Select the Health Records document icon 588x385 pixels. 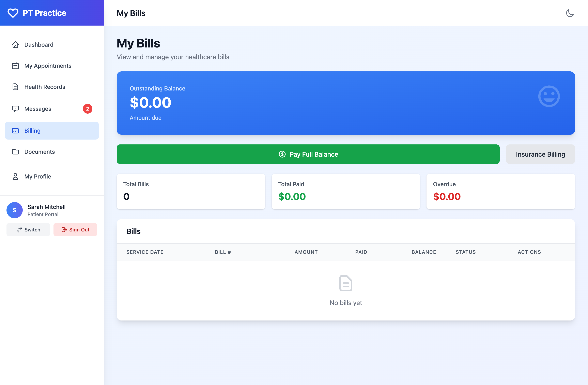15,87
